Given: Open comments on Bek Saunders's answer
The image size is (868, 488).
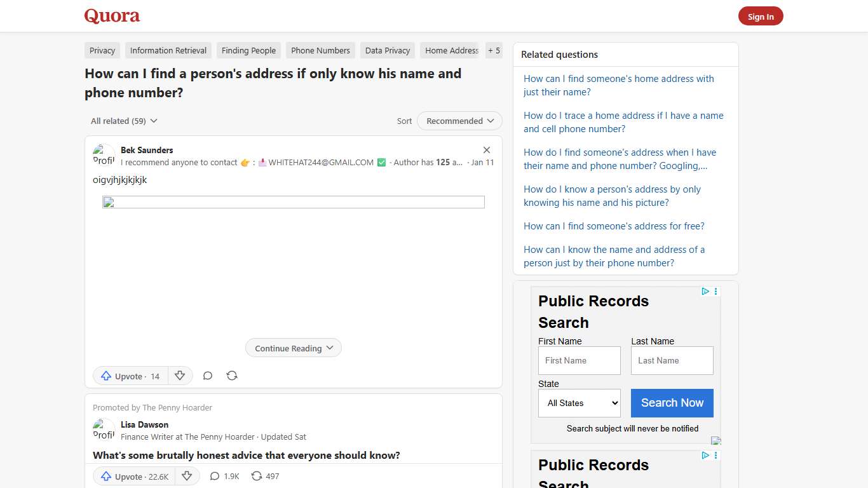Looking at the screenshot, I should (208, 376).
